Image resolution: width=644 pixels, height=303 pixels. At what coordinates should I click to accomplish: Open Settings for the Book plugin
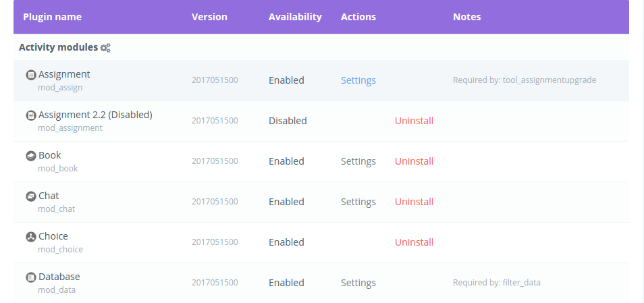358,161
